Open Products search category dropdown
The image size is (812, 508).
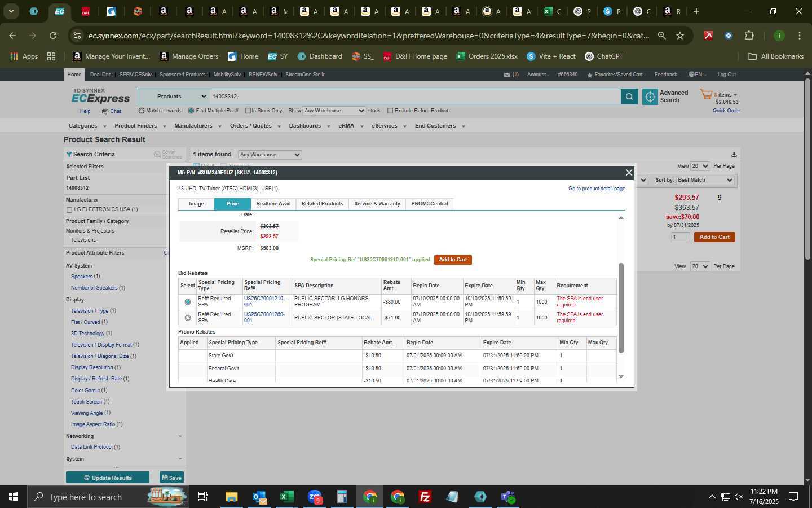coord(174,97)
